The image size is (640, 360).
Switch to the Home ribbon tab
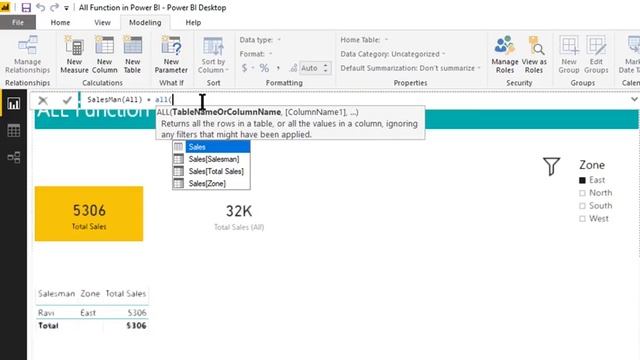(x=60, y=22)
